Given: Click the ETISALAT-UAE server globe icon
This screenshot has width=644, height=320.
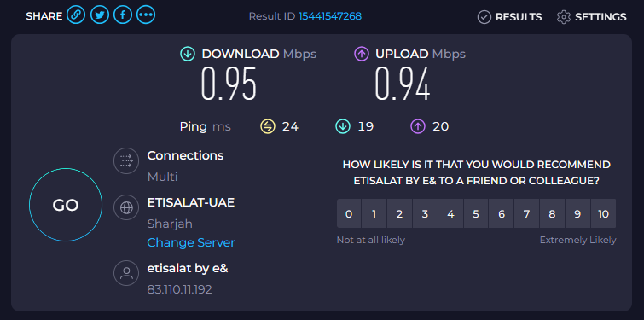Looking at the screenshot, I should (x=126, y=207).
